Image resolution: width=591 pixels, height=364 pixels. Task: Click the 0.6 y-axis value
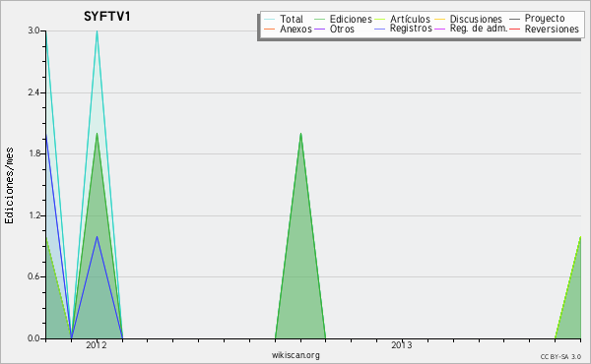pos(33,276)
